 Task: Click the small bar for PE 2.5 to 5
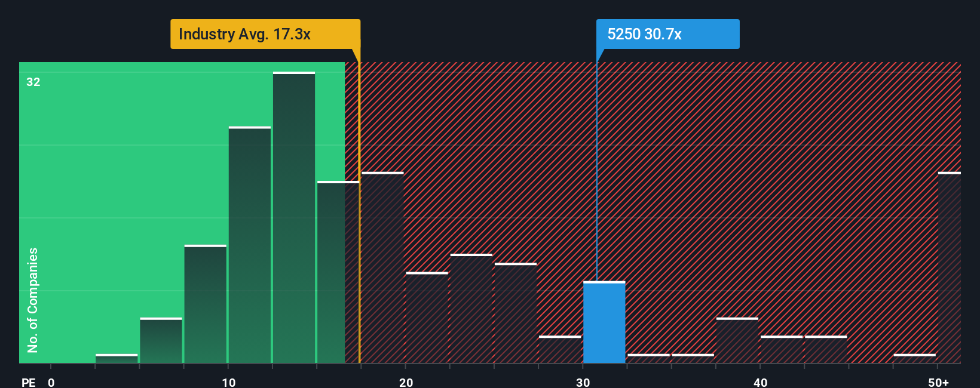[117, 359]
